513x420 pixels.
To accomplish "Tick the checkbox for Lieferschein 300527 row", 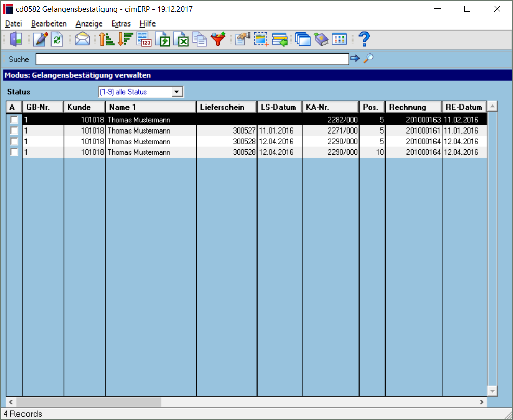I will [x=14, y=130].
